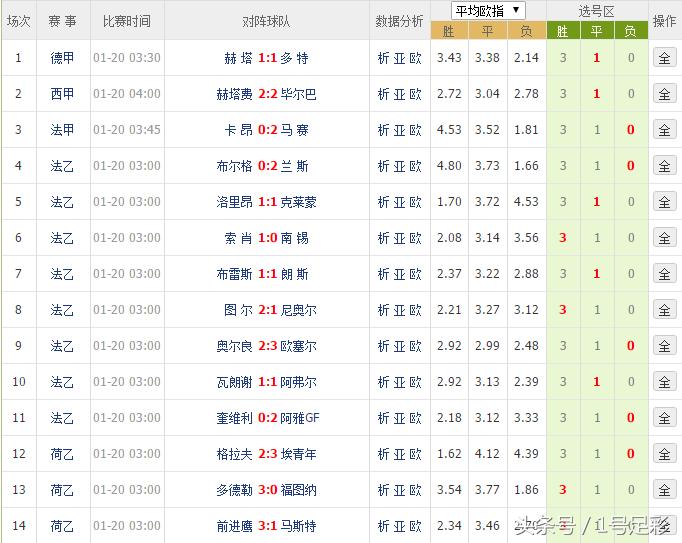The image size is (682, 543).
Task: Click 德甲 league label in row 1
Action: coord(62,58)
